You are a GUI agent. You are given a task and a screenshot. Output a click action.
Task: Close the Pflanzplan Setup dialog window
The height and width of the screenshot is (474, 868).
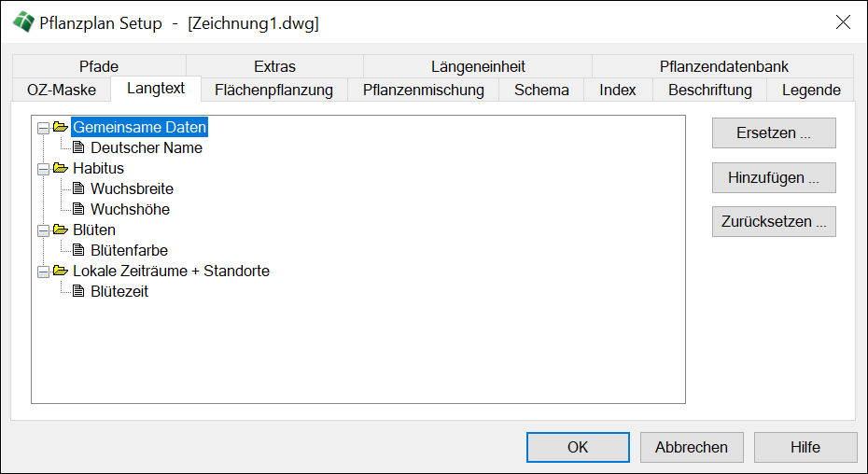click(843, 22)
